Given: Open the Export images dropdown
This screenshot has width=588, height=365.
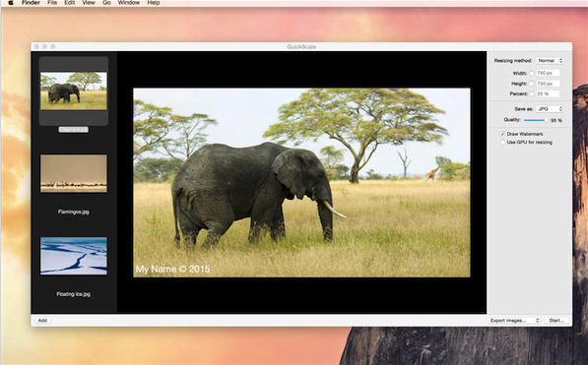Looking at the screenshot, I should [x=514, y=321].
